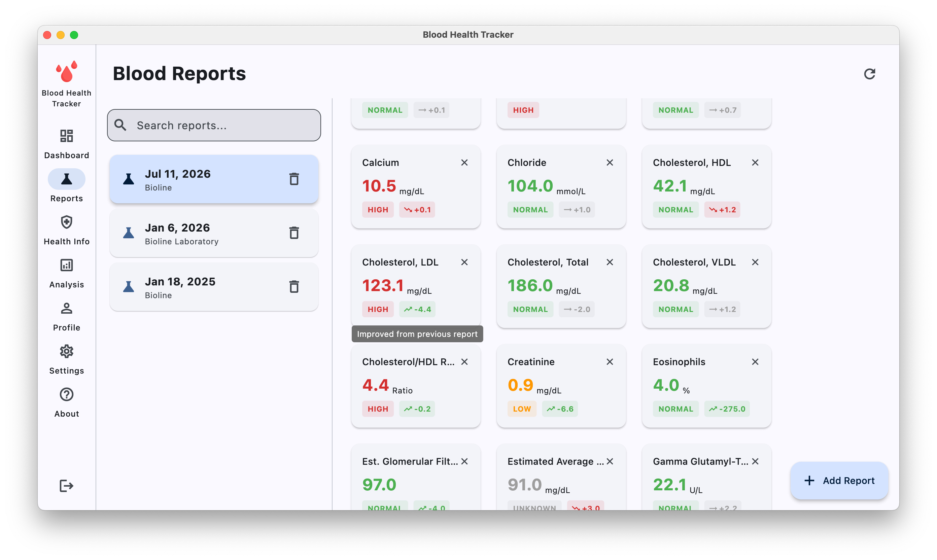This screenshot has width=937, height=560.
Task: Click the Estimated Average 91.0 value
Action: click(525, 485)
